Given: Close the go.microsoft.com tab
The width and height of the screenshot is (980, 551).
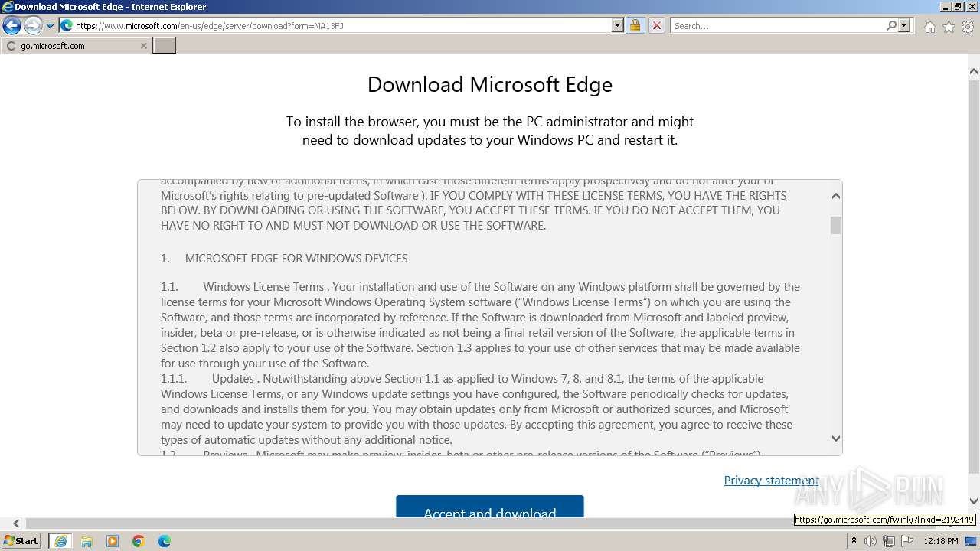Looking at the screenshot, I should click(143, 46).
